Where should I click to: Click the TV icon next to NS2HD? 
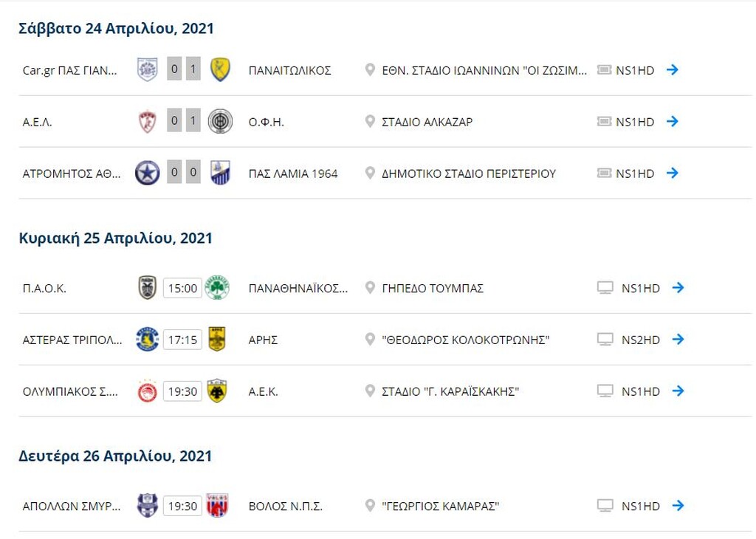click(605, 340)
